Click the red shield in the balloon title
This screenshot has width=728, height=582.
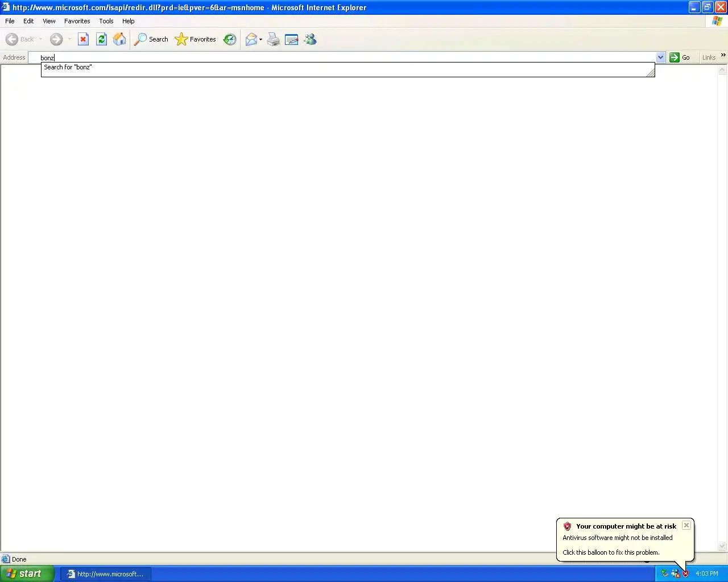pos(567,526)
